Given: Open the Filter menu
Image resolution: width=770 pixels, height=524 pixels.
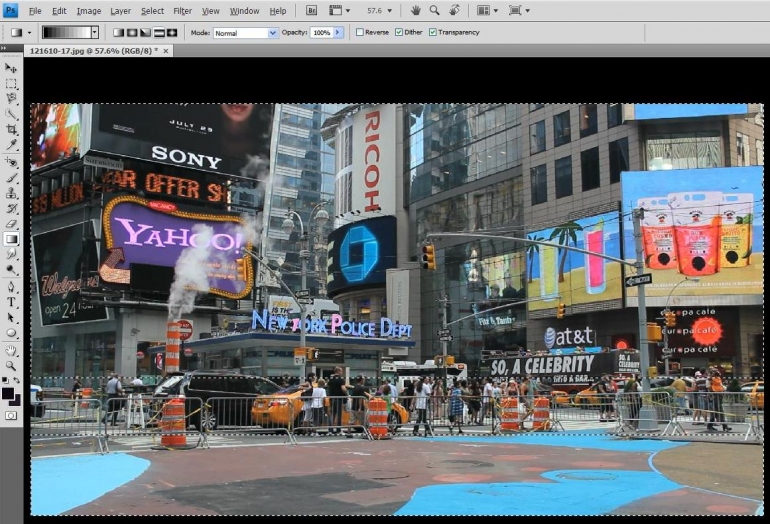Looking at the screenshot, I should point(182,11).
